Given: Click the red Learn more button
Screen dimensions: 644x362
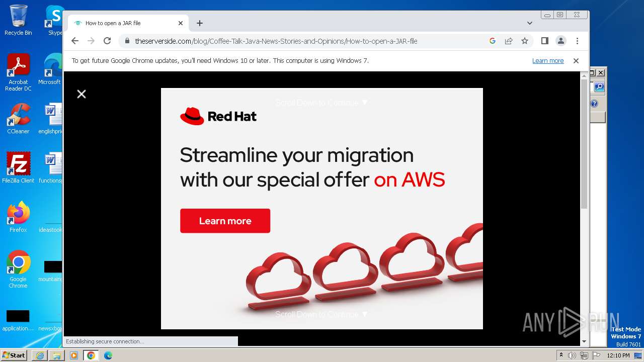Looking at the screenshot, I should pos(225,221).
